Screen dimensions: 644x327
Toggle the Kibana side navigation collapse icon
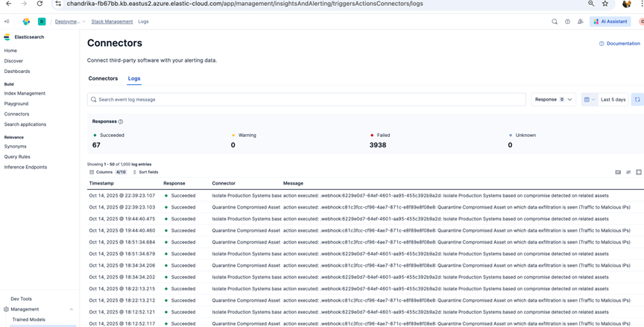pos(7,22)
